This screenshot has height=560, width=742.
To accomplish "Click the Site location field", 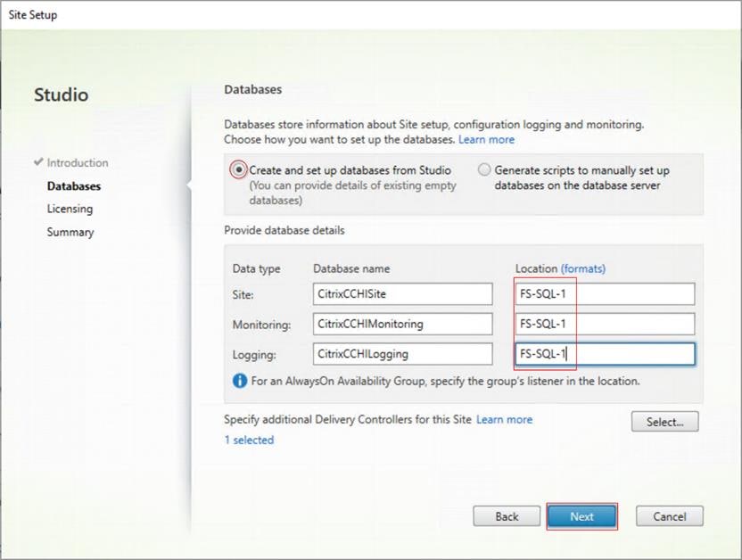I will pyautogui.click(x=604, y=293).
